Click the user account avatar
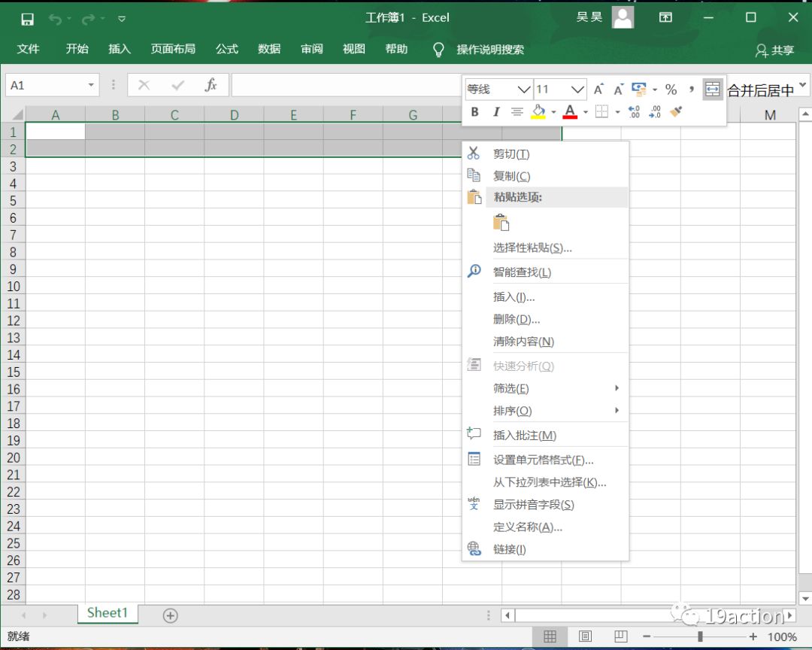 click(623, 17)
